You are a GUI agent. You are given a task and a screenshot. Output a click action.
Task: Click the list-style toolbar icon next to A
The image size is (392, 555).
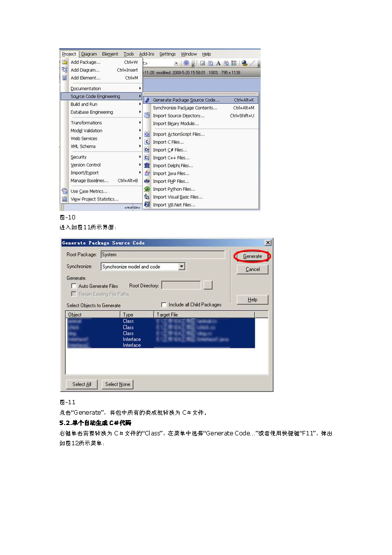(x=234, y=63)
